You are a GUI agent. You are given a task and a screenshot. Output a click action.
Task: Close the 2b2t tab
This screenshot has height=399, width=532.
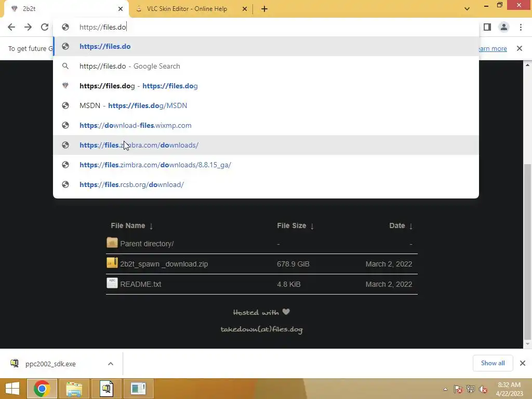point(121,9)
